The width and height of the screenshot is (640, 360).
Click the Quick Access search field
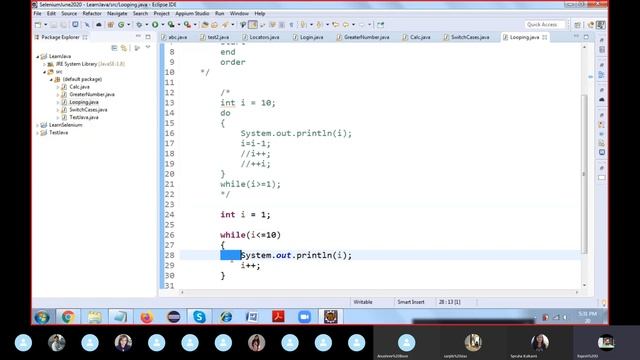click(x=544, y=25)
